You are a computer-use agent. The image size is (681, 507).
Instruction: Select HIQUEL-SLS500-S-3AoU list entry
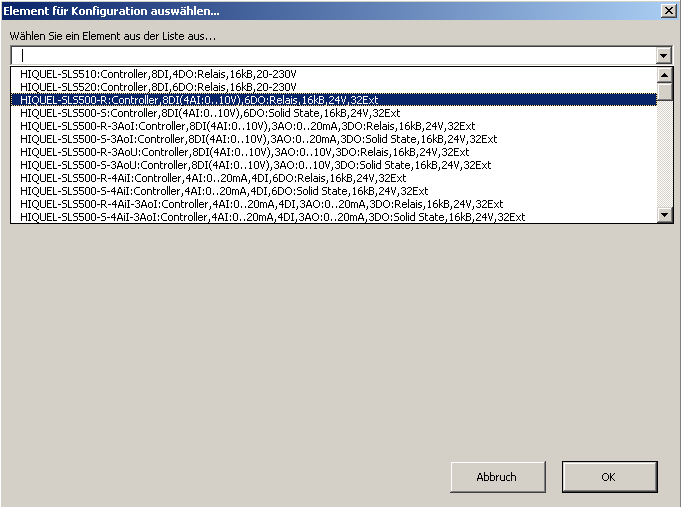[x=334, y=165]
